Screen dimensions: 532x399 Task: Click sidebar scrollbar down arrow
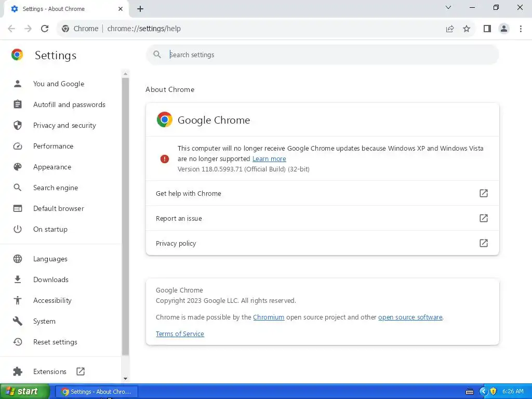(x=126, y=378)
